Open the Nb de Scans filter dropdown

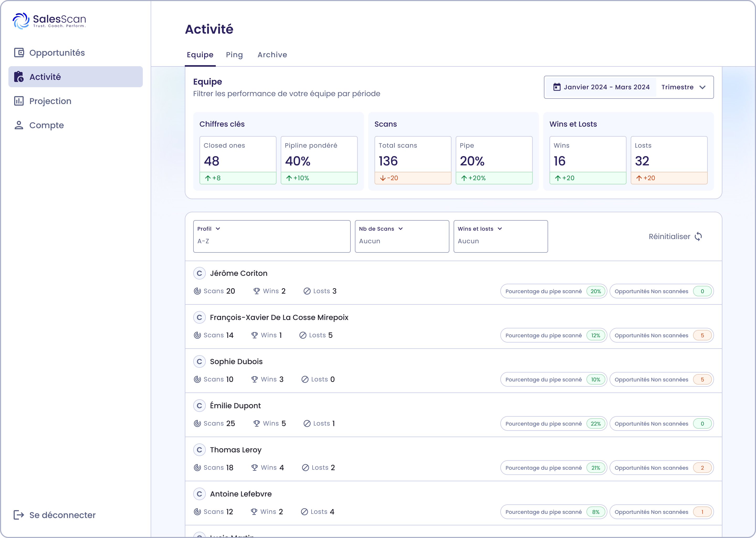pyautogui.click(x=381, y=229)
